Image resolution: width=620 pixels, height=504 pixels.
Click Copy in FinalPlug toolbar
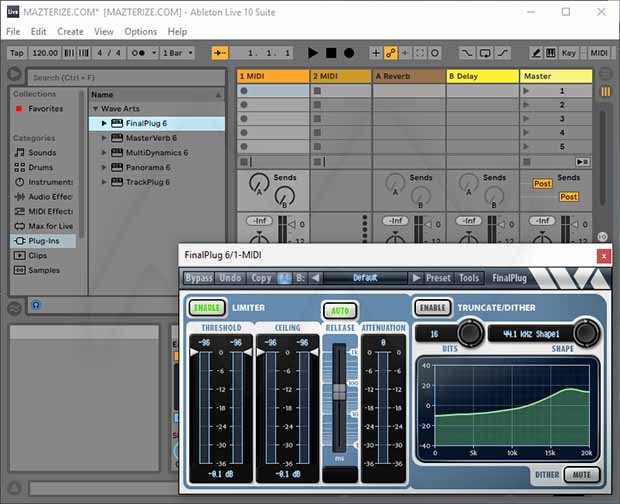(x=261, y=278)
